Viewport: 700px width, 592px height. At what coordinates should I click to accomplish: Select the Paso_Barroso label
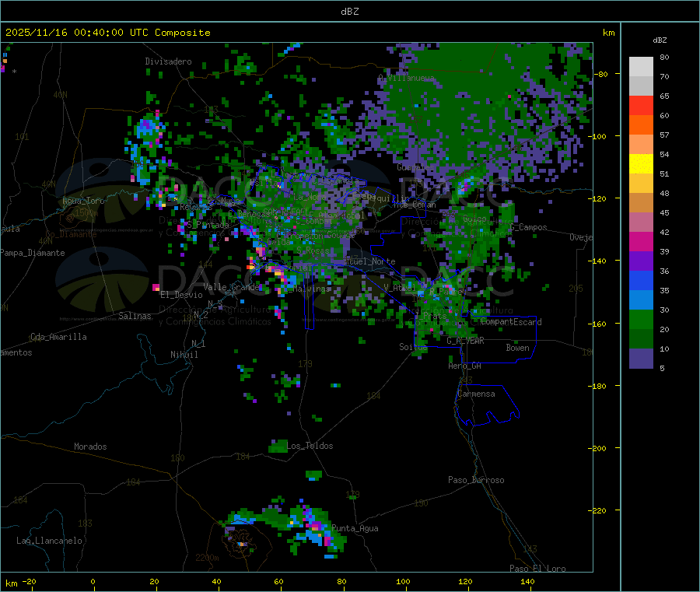pos(476,481)
